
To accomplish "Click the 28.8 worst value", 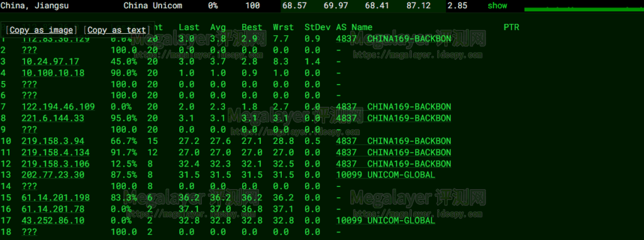I will [x=284, y=141].
